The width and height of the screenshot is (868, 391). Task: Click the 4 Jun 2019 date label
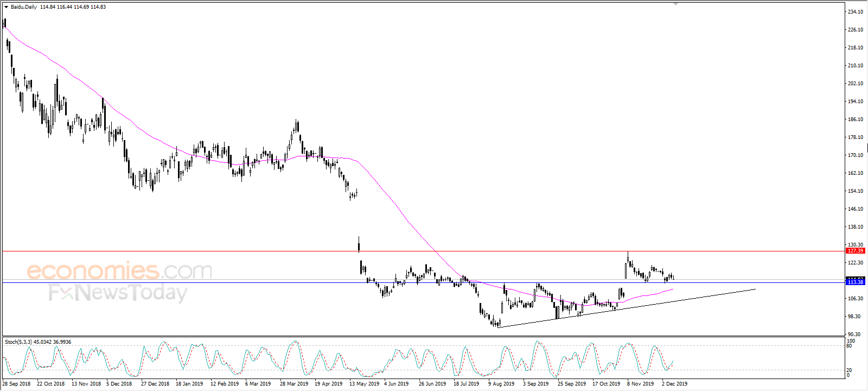[x=397, y=384]
